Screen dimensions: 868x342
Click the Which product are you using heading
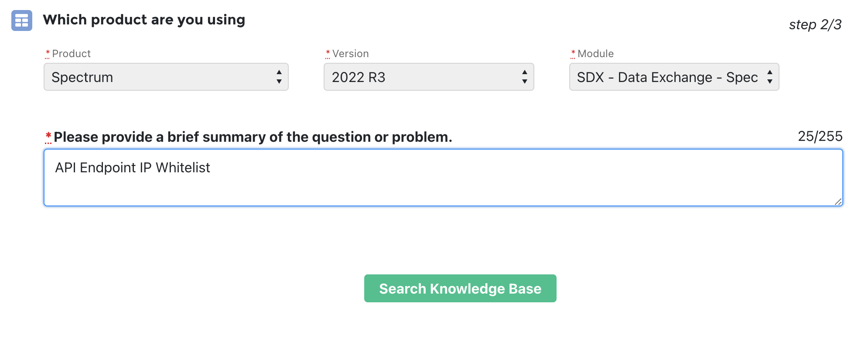pyautogui.click(x=144, y=20)
